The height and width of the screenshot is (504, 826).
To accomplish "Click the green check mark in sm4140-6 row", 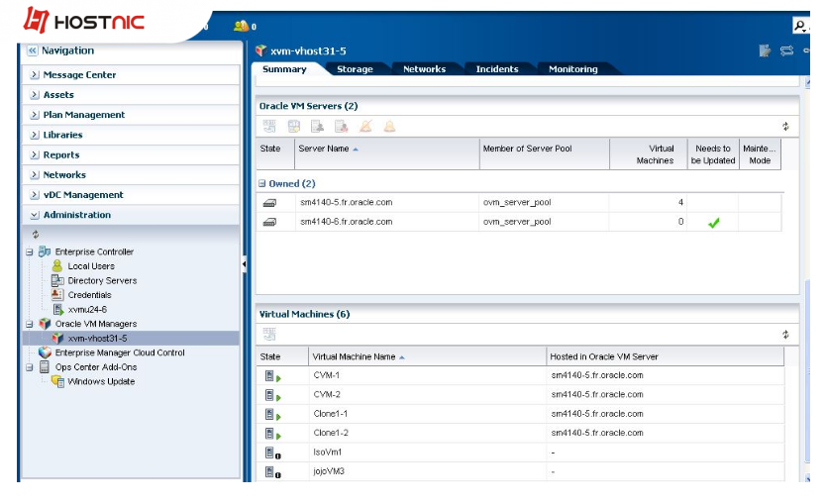I will click(714, 223).
